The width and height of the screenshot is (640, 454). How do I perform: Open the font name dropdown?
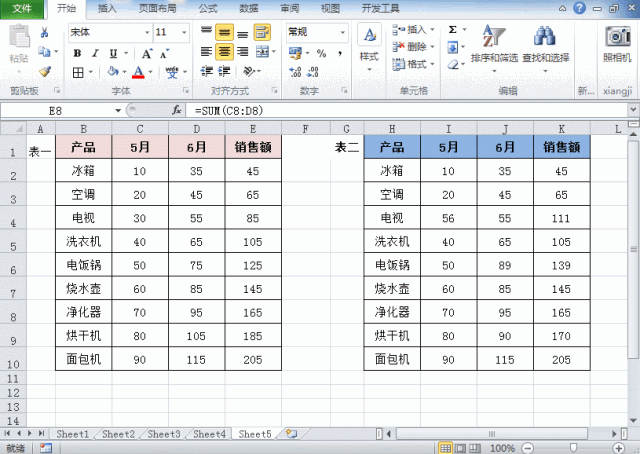146,32
